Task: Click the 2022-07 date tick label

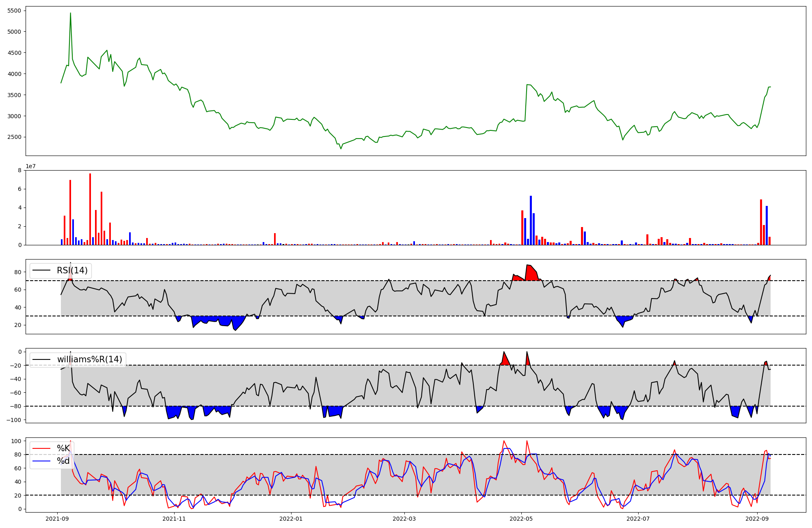Action: click(x=638, y=518)
